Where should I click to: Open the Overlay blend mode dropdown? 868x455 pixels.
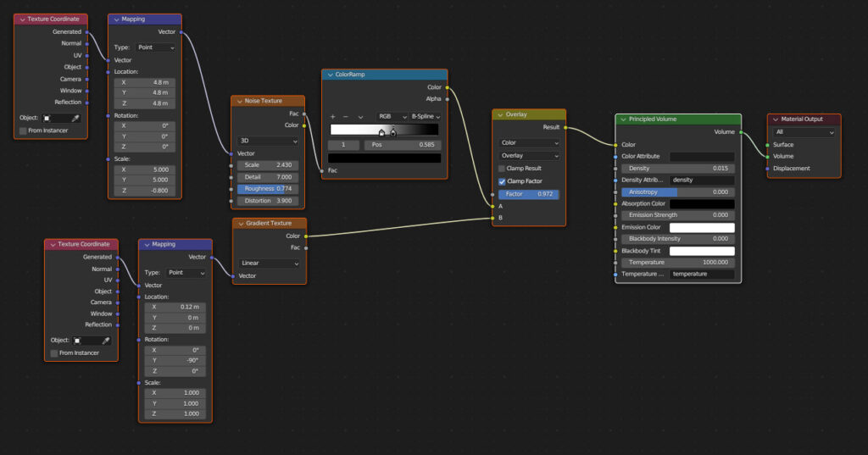529,156
